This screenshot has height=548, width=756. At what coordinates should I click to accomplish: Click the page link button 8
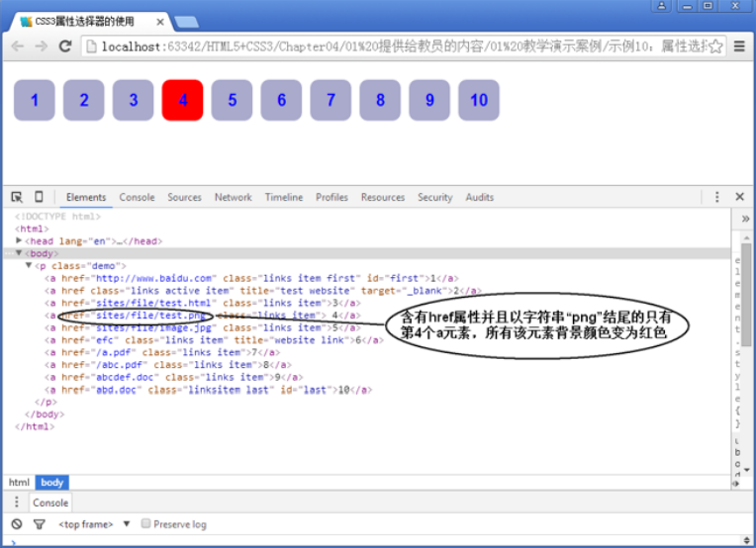point(380,100)
